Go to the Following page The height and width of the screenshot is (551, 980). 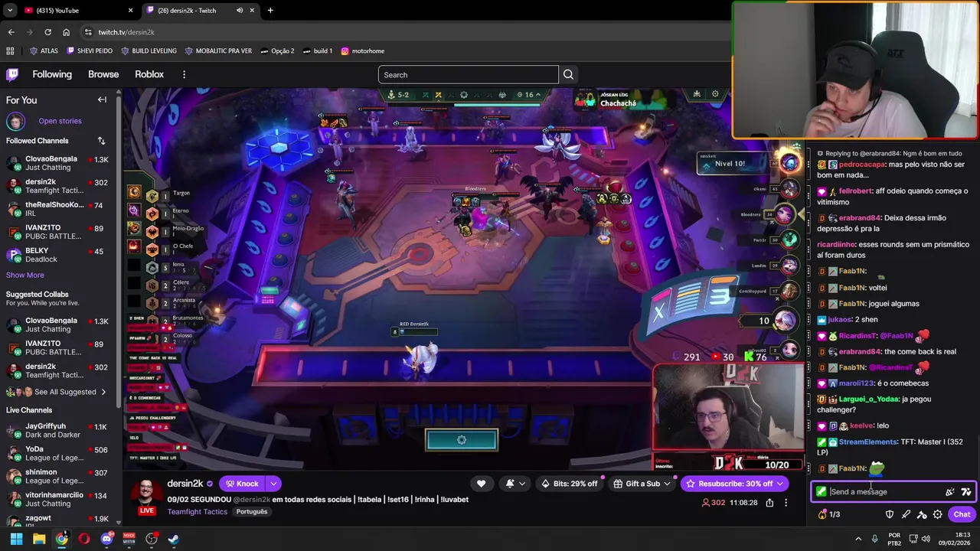52,74
